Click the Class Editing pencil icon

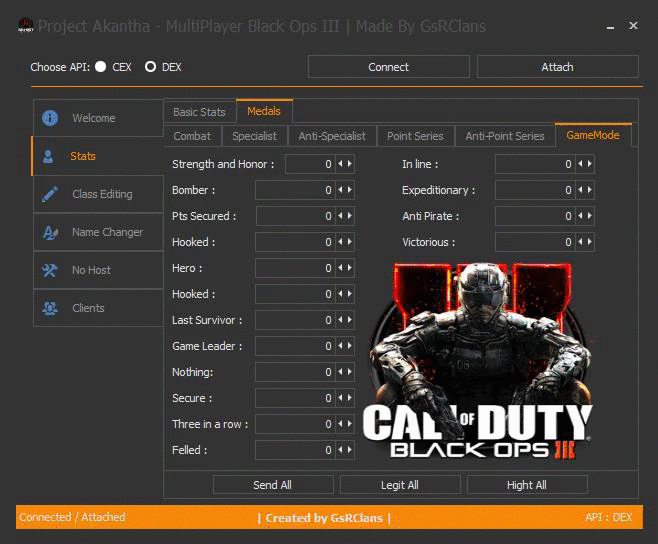(x=50, y=194)
